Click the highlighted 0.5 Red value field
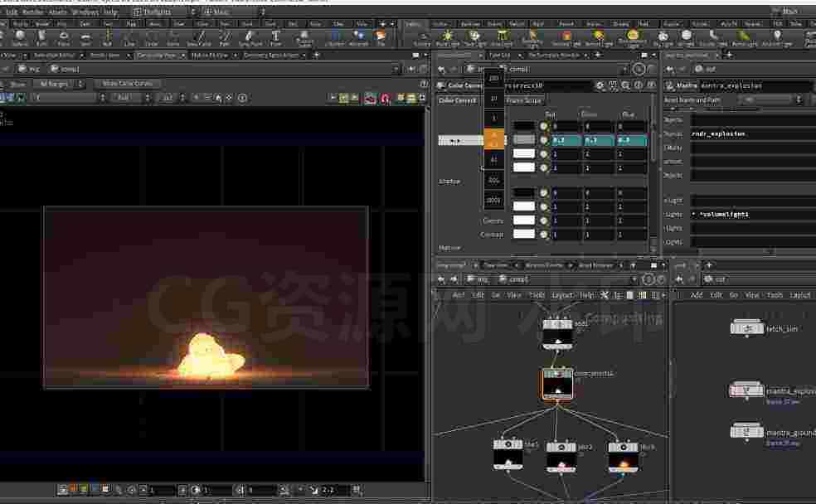Screen dimensions: 816x504 566,140
